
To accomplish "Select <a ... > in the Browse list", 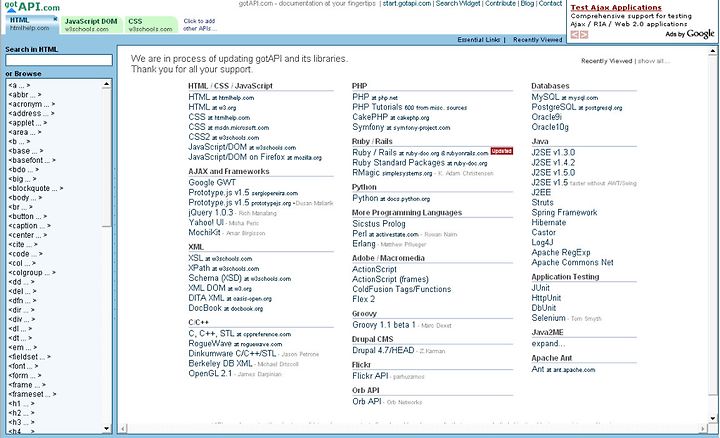I will point(19,85).
